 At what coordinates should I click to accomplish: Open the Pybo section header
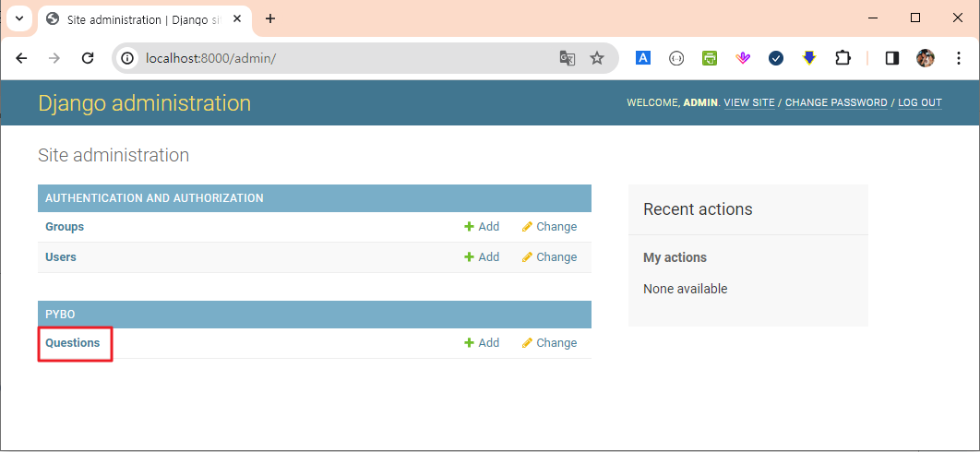pyautogui.click(x=60, y=315)
